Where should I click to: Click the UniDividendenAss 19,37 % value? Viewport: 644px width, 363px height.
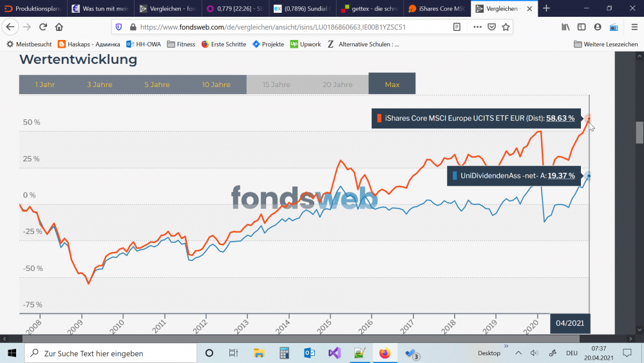point(562,176)
